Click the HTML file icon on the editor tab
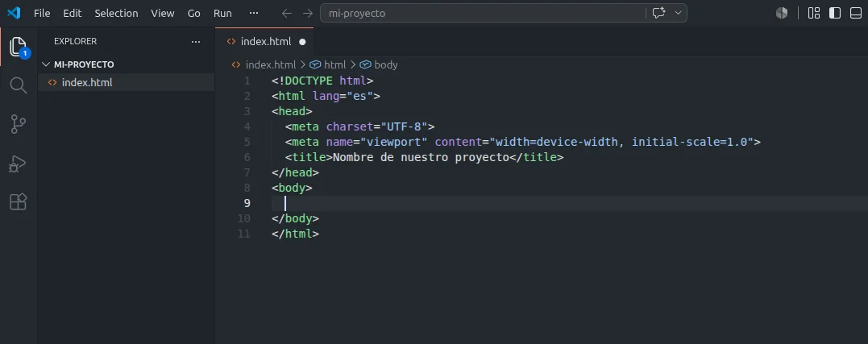Image resolution: width=868 pixels, height=344 pixels. pyautogui.click(x=231, y=41)
